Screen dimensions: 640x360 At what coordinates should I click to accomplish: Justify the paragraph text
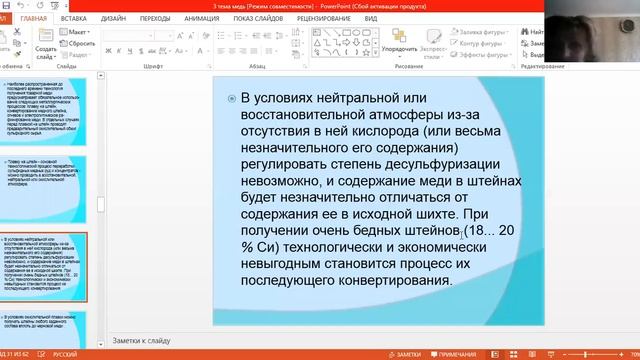point(254,51)
